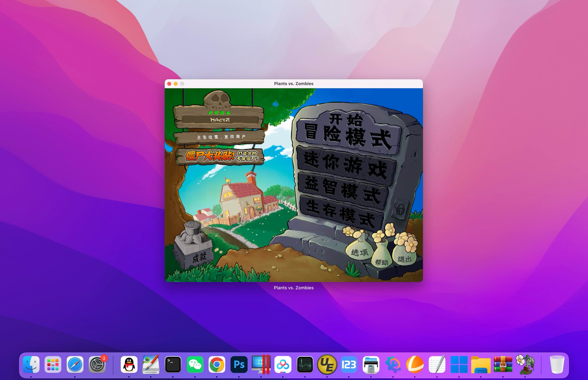Open QQ penguin app in dock
588x380 pixels.
(x=129, y=364)
